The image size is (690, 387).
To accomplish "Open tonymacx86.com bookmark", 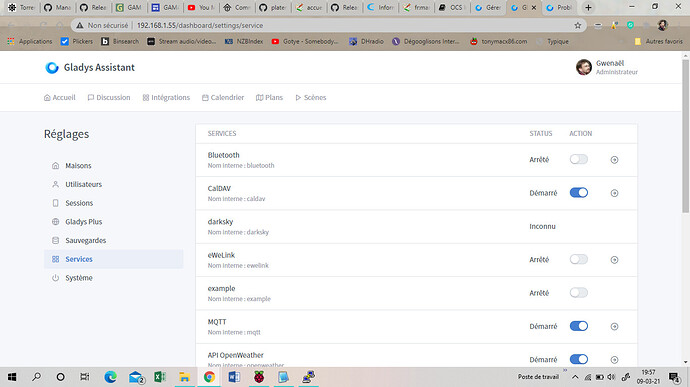I will (x=498, y=41).
